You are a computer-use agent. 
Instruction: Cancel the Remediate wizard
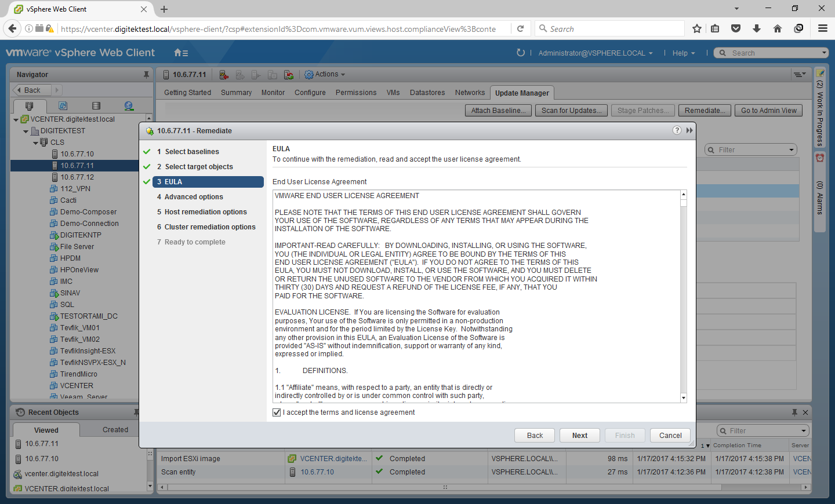click(670, 436)
